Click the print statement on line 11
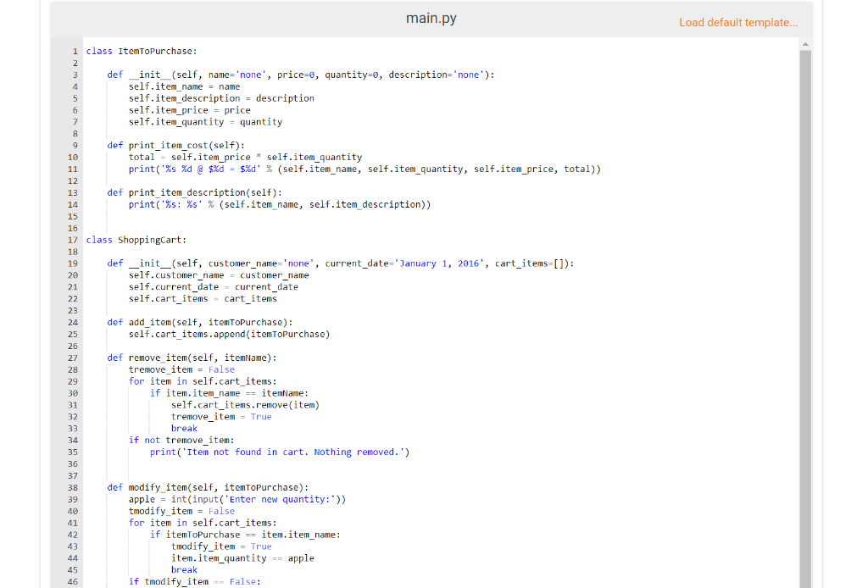 [364, 169]
